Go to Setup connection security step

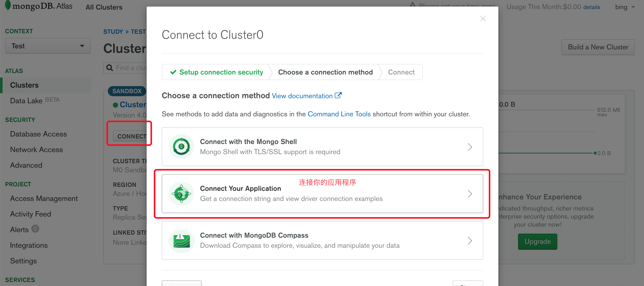click(x=217, y=72)
